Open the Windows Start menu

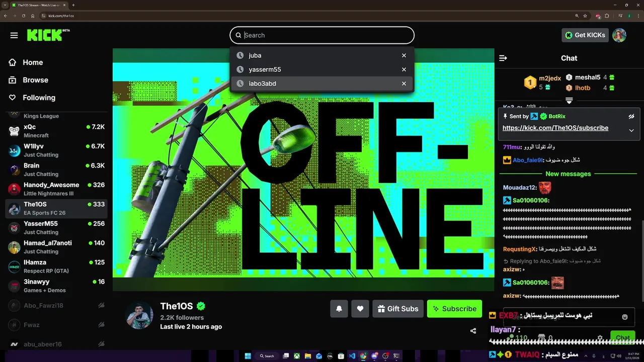248,356
